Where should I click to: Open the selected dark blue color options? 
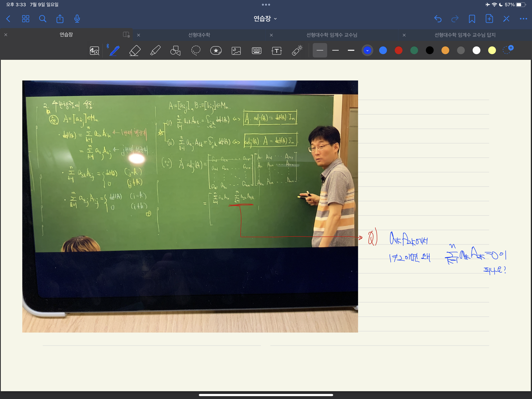[x=367, y=50]
